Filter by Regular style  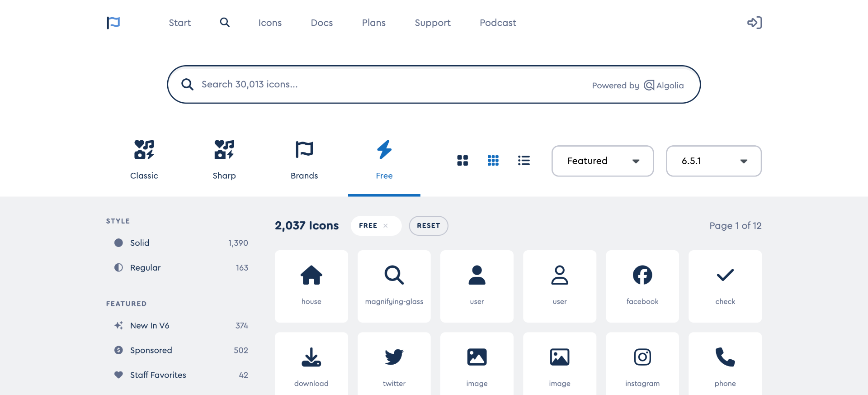coord(181,268)
